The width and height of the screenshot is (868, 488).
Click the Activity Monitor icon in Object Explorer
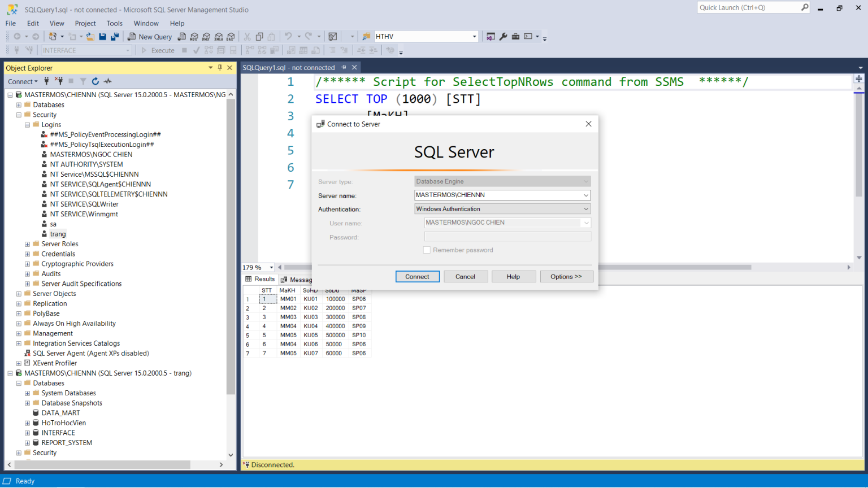click(x=107, y=81)
